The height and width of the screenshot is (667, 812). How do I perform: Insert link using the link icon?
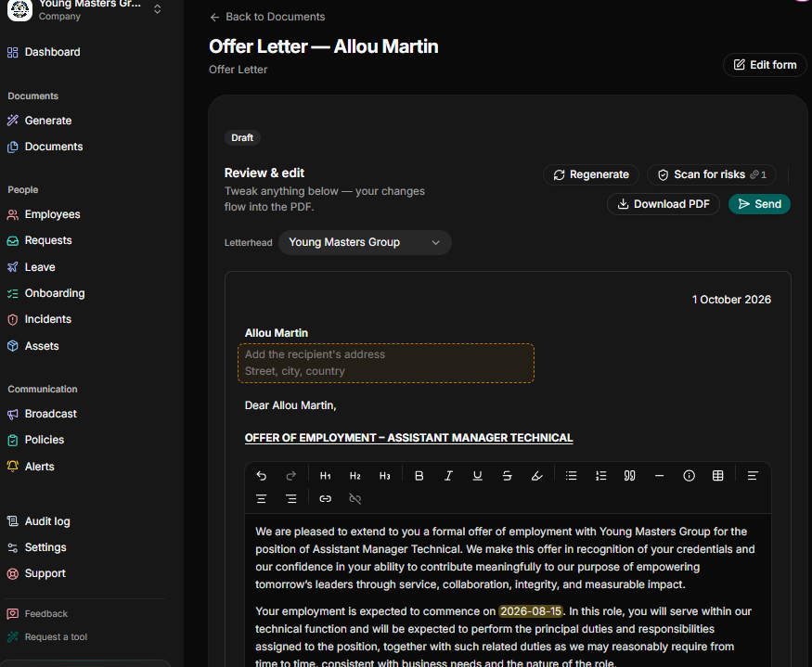pyautogui.click(x=325, y=499)
